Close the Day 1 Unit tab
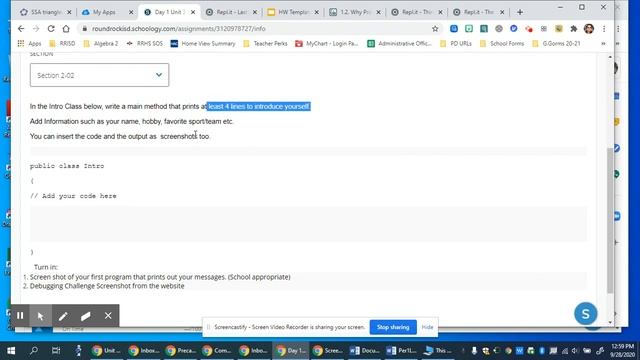The image size is (640, 360). (193, 12)
